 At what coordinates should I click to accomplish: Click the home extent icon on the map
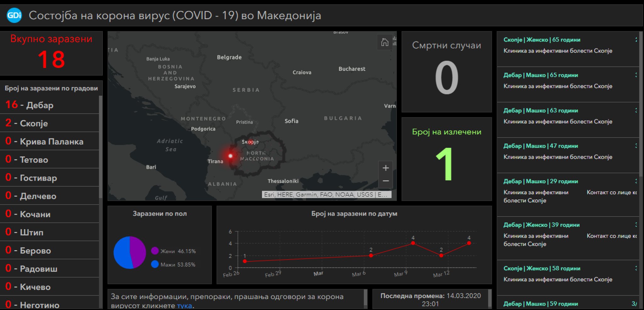click(385, 42)
